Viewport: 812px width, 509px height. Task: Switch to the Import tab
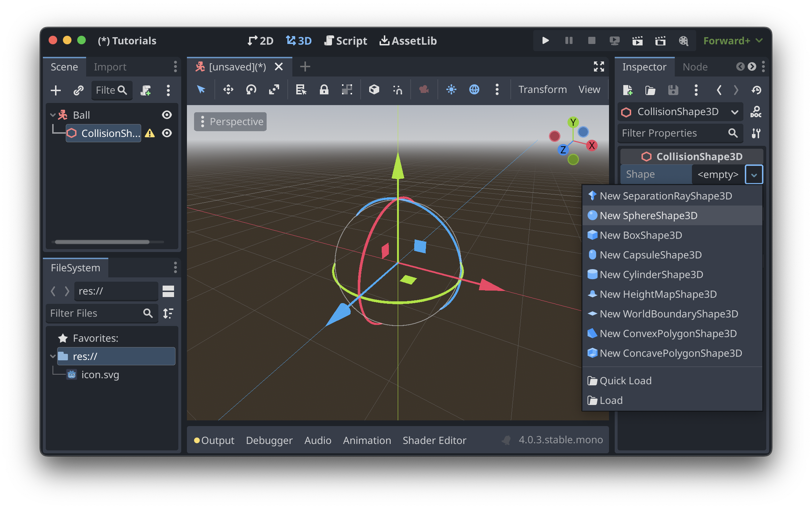[109, 66]
